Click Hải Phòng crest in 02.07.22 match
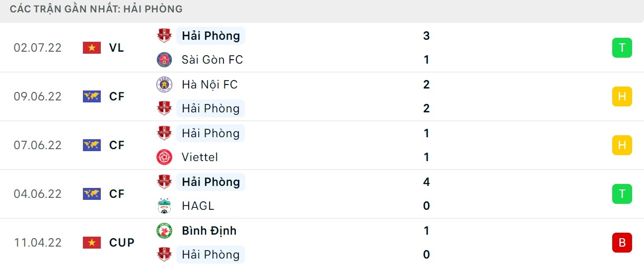The width and height of the screenshot is (644, 264). (164, 36)
